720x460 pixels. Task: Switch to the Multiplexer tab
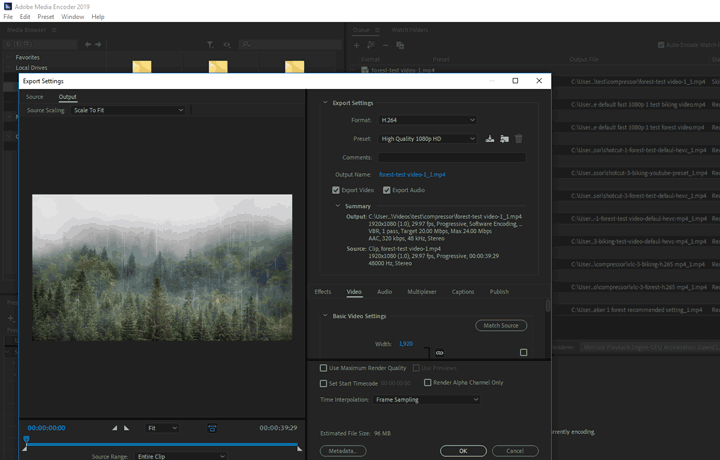pyautogui.click(x=422, y=292)
